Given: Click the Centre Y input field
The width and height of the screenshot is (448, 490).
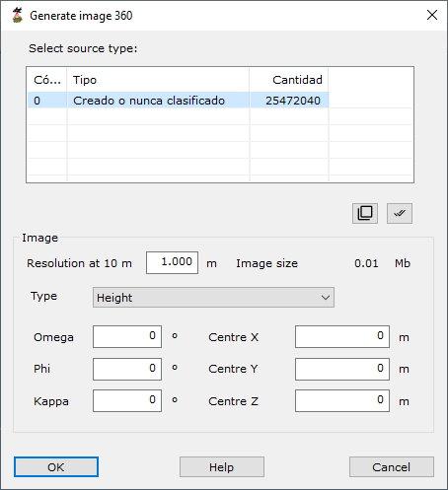Looking at the screenshot, I should click(342, 369).
